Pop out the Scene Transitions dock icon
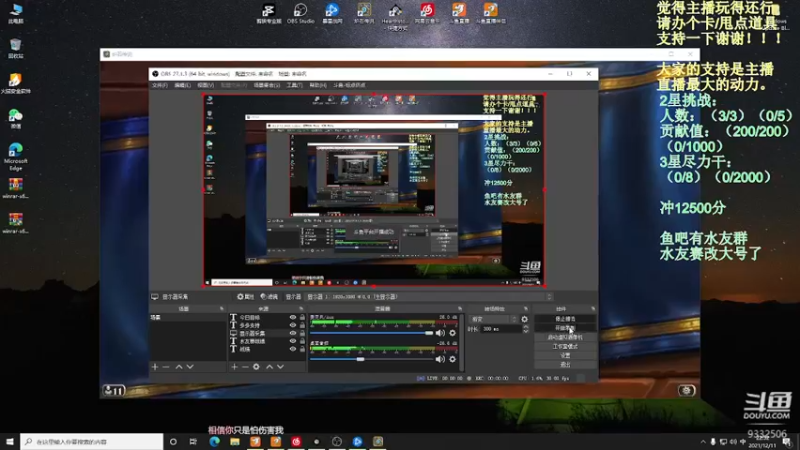Image resolution: width=800 pixels, height=450 pixels. (526, 309)
